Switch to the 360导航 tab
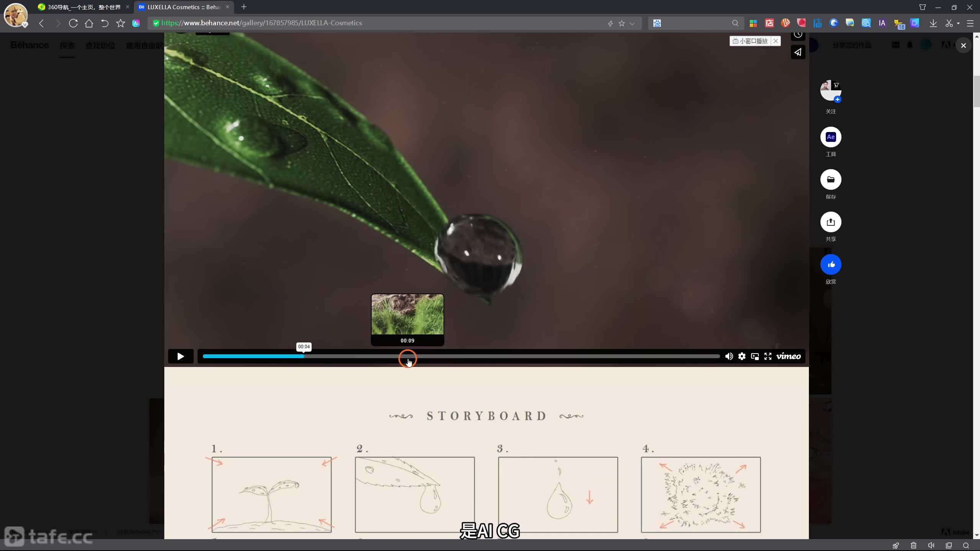This screenshot has width=980, height=551. 84,7
